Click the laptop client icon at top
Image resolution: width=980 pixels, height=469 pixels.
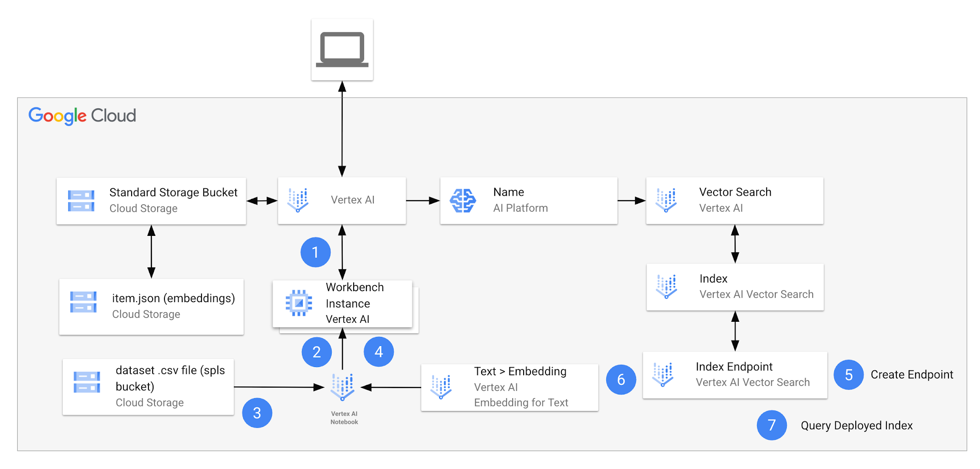pos(342,49)
